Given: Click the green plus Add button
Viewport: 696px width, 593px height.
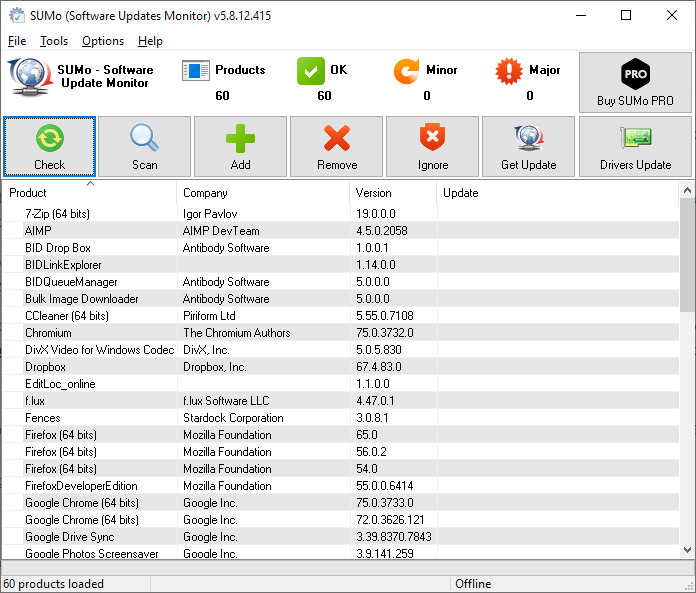Looking at the screenshot, I should 240,146.
